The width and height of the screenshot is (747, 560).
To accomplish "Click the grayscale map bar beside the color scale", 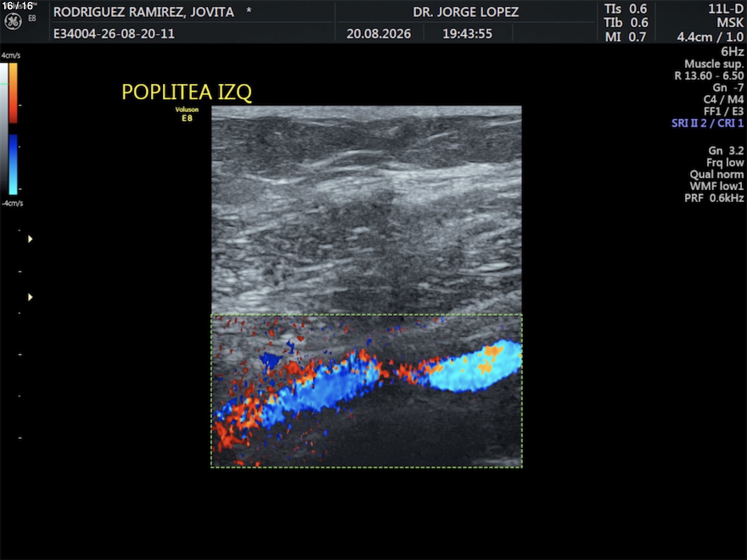I will pyautogui.click(x=4, y=129).
